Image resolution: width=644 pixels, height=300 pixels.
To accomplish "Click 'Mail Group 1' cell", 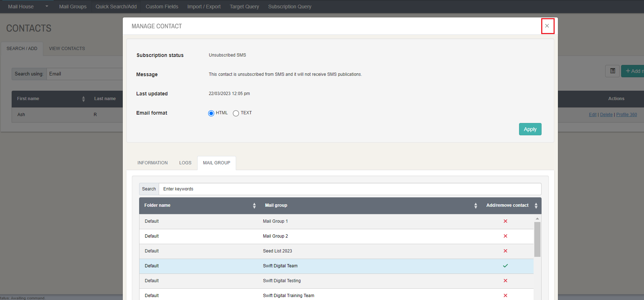I will click(275, 221).
